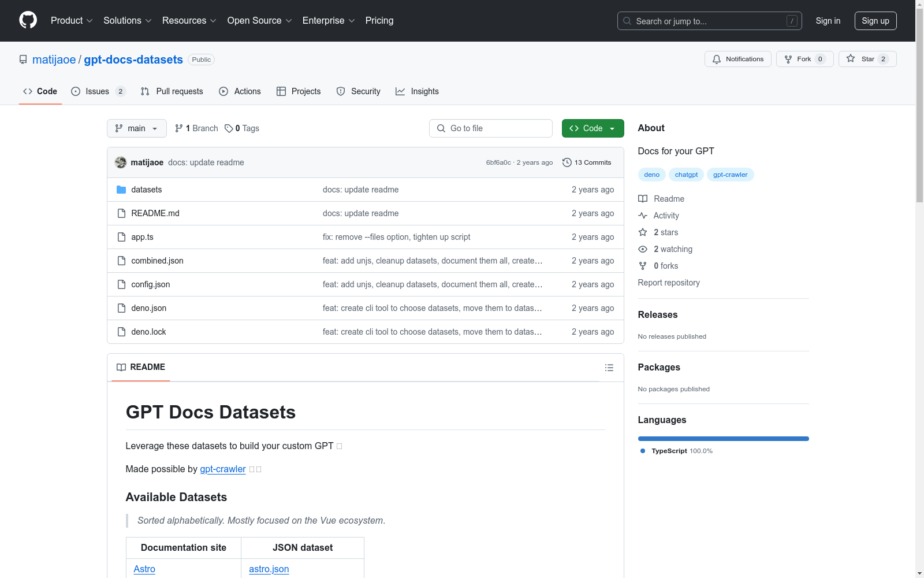Open the main branch selector dropdown
Screen dimensions: 924x578
(137, 128)
